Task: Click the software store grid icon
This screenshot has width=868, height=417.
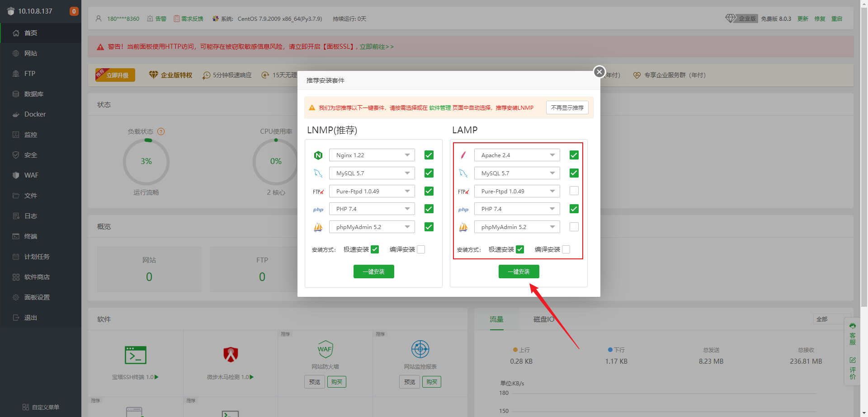Action: 16,277
